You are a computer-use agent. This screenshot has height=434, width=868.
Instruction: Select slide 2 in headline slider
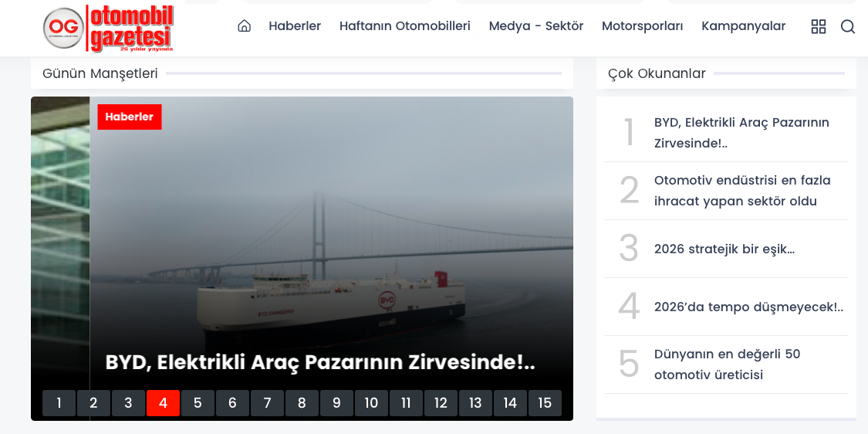coord(93,403)
